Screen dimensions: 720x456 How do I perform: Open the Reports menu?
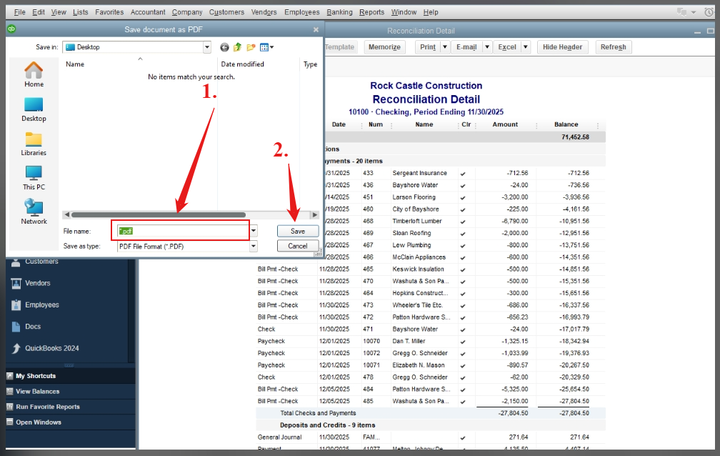point(372,11)
